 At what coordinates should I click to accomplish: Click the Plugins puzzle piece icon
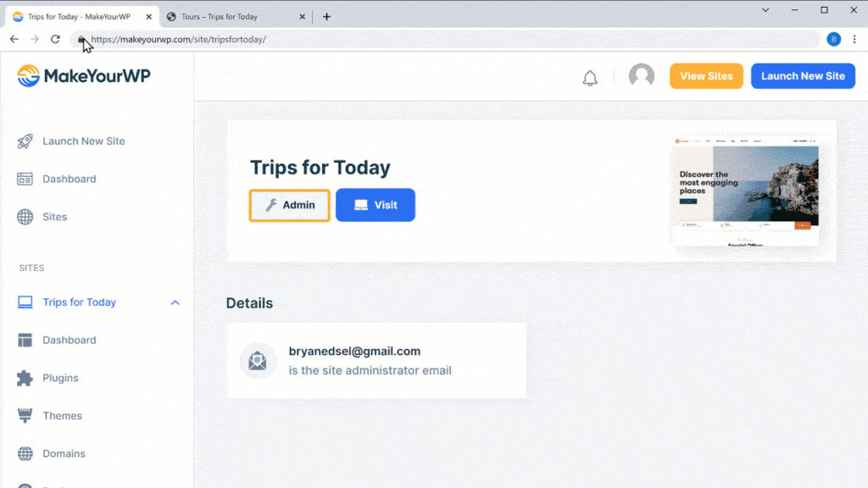[25, 378]
